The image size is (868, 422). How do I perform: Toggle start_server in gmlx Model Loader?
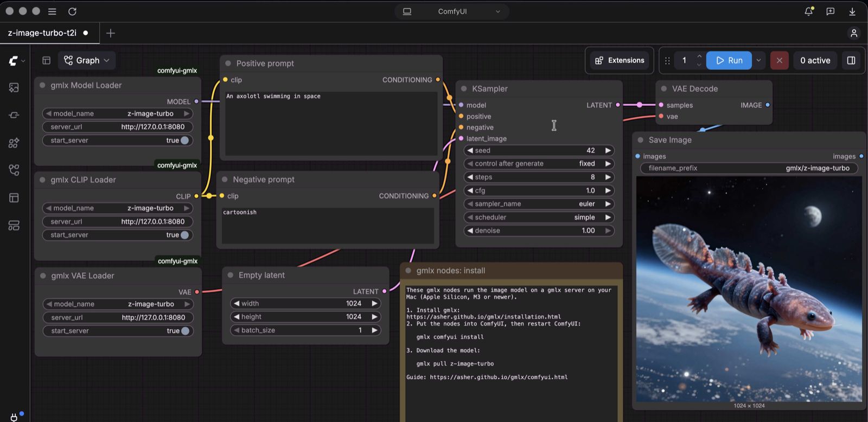point(185,140)
